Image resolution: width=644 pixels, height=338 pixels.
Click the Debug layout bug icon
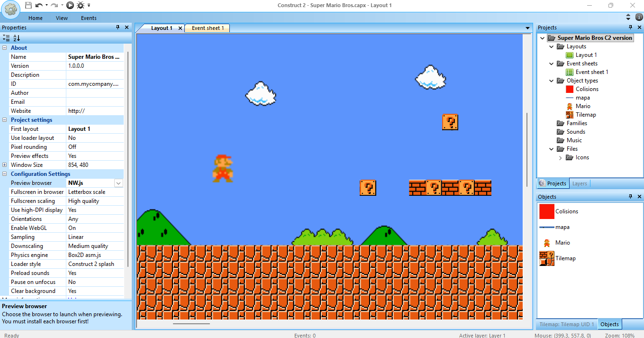pyautogui.click(x=81, y=5)
